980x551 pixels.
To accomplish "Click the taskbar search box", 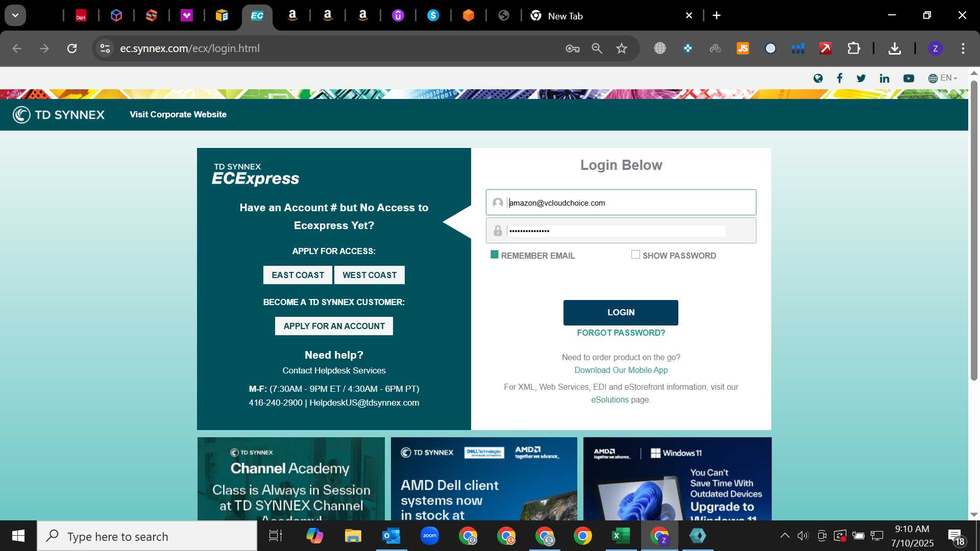I will 147,536.
